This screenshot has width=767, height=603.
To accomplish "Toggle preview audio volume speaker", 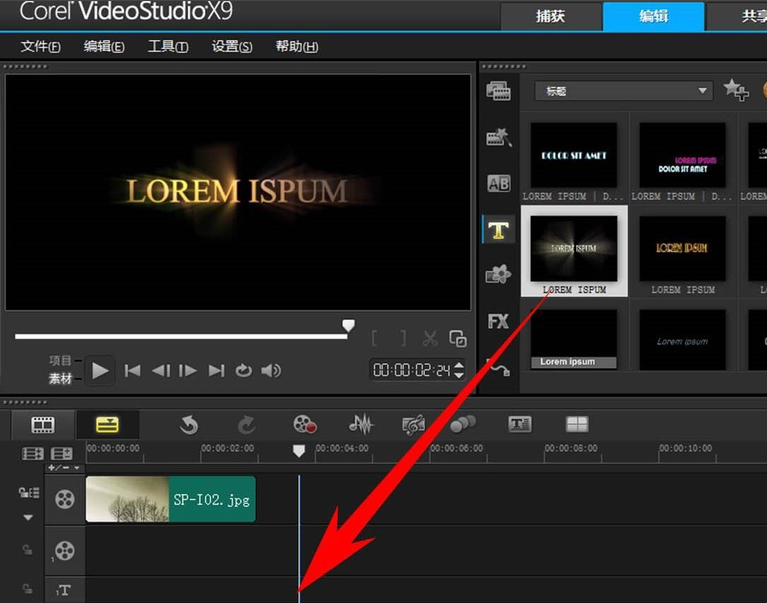I will (x=271, y=370).
